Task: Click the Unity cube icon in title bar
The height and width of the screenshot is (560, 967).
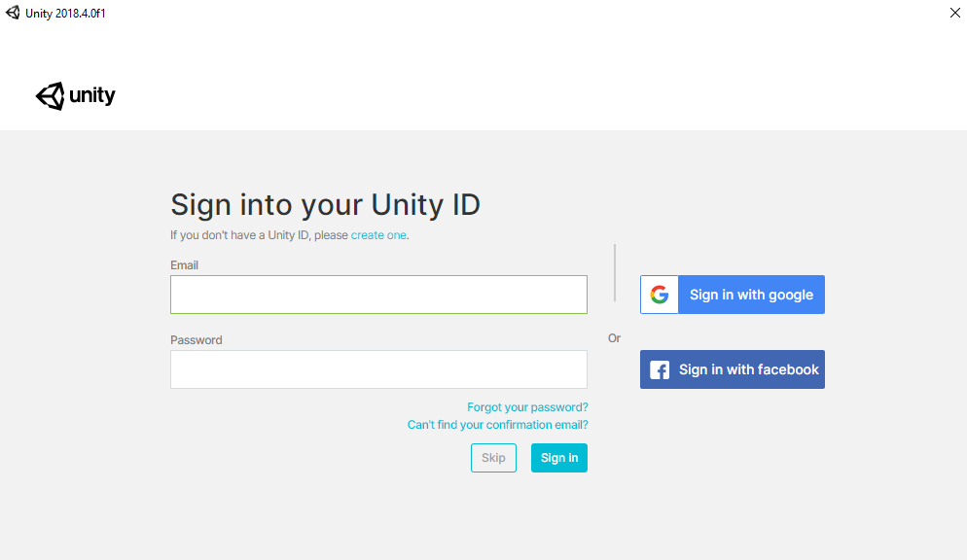Action: point(13,13)
